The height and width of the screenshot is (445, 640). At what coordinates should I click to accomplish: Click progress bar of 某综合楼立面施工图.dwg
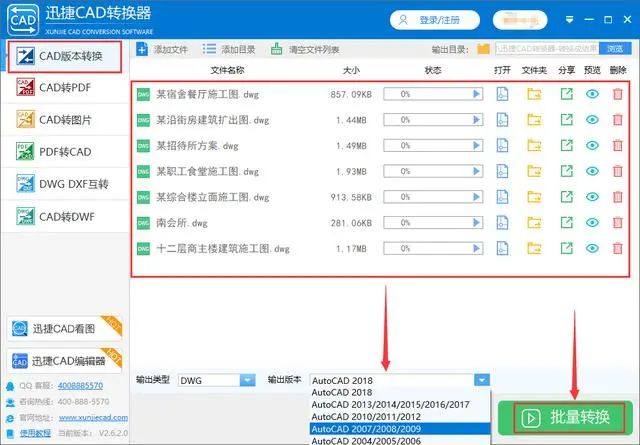tap(433, 197)
